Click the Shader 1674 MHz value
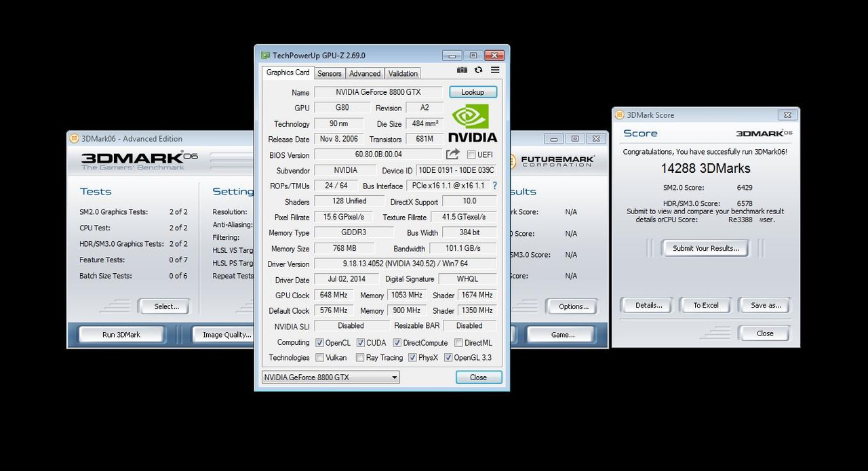Viewport: 868px width, 471px height. tap(477, 295)
